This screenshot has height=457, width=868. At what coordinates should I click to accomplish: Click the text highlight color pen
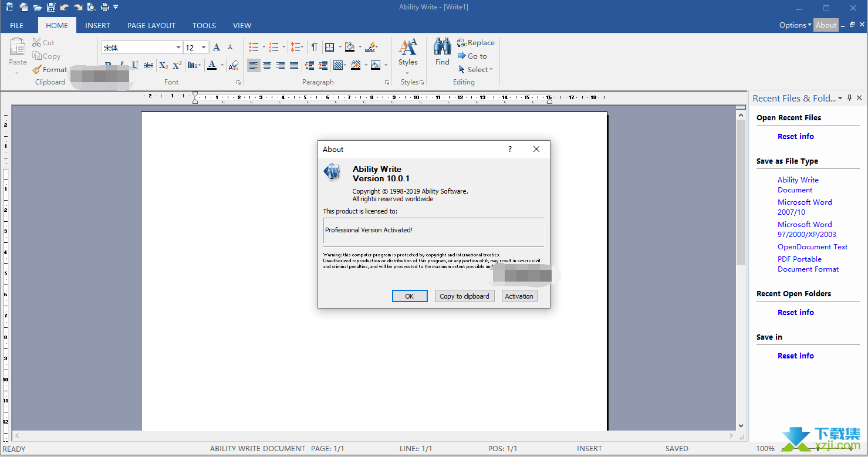[370, 48]
